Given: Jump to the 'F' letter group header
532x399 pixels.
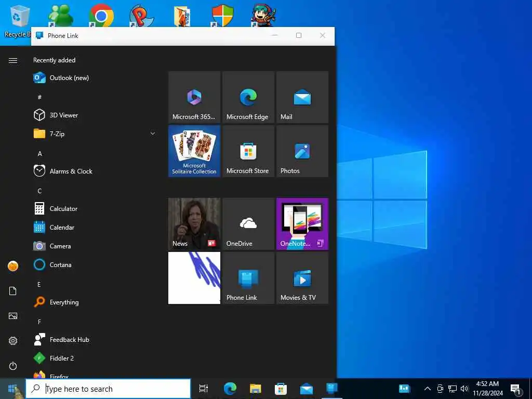Looking at the screenshot, I should click(x=39, y=322).
